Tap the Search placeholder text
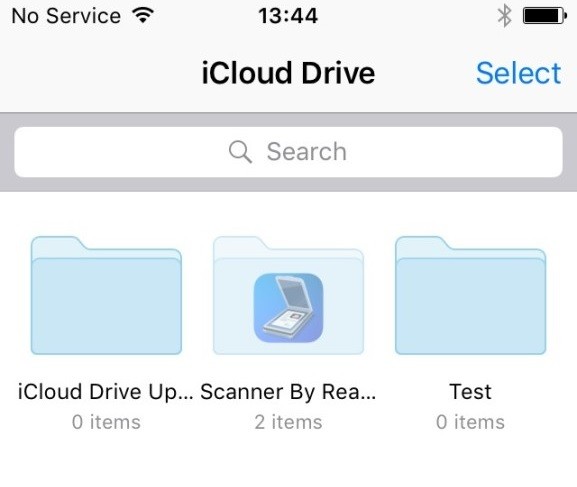The height and width of the screenshot is (487, 577). point(307,152)
